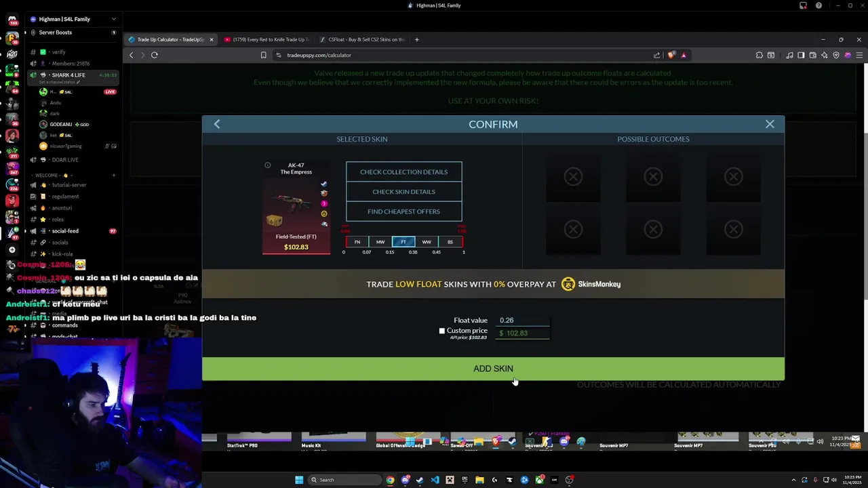Switch to Every Red to Knife Trade Up tab
Screen dimensions: 868x488
tap(267, 39)
